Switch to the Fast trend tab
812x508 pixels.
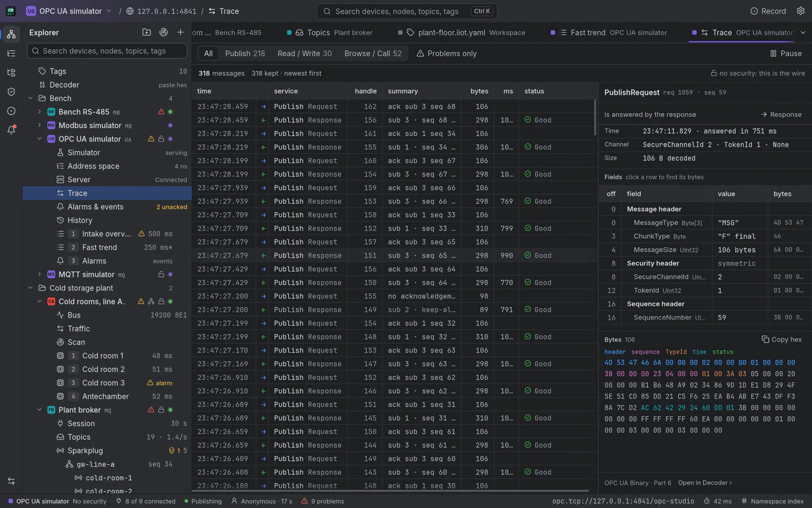click(608, 32)
